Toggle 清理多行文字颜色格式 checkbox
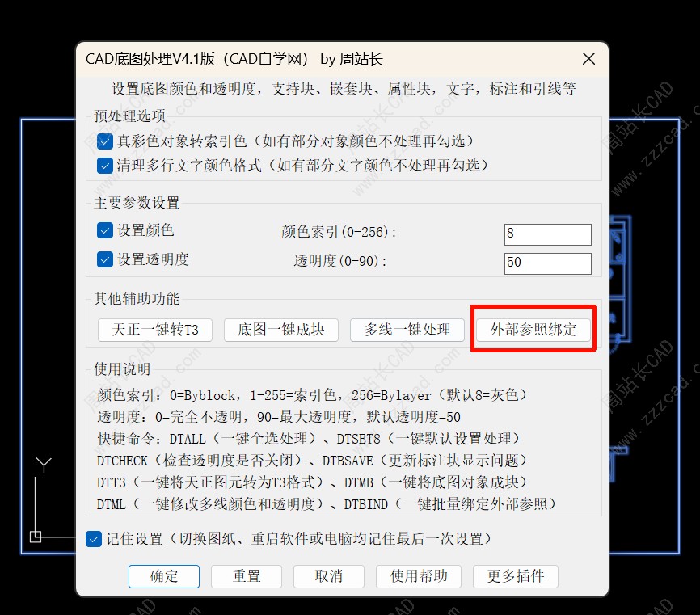The image size is (700, 615). click(x=105, y=166)
